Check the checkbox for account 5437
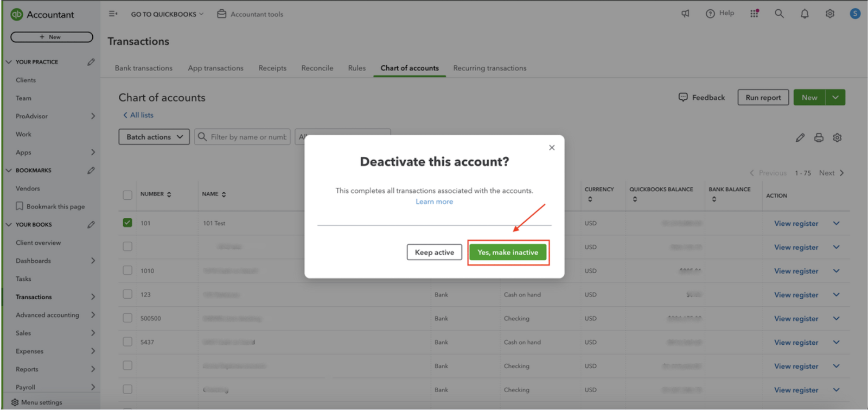868x410 pixels. 127,342
